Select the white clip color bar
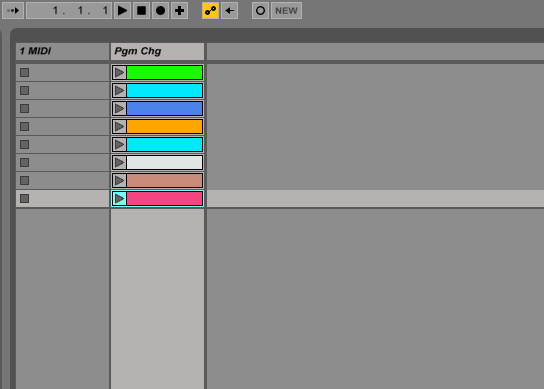 (x=164, y=163)
